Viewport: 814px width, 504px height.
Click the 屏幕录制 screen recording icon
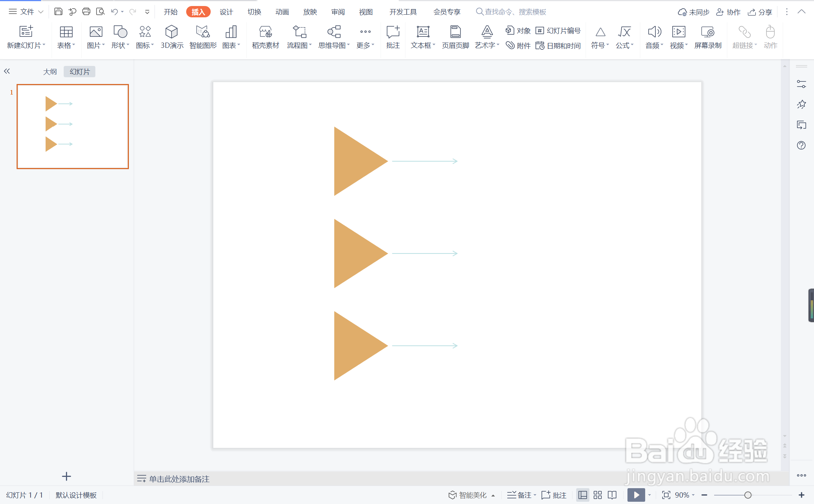coord(707,37)
